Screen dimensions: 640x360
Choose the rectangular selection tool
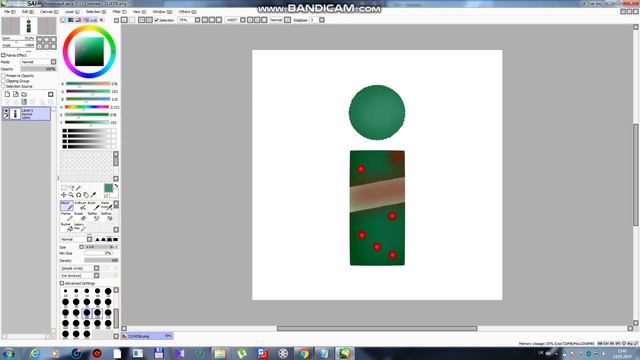pyautogui.click(x=64, y=188)
